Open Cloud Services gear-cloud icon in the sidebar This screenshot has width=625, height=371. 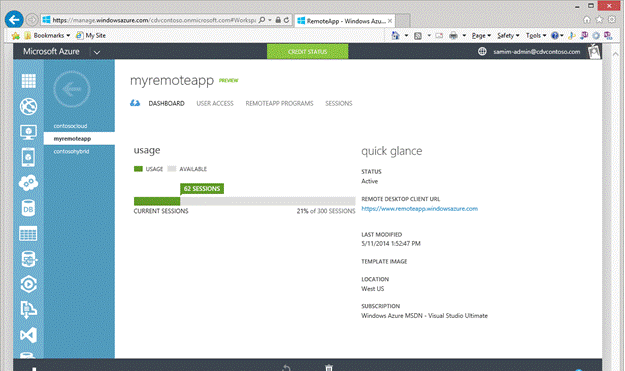tap(28, 183)
